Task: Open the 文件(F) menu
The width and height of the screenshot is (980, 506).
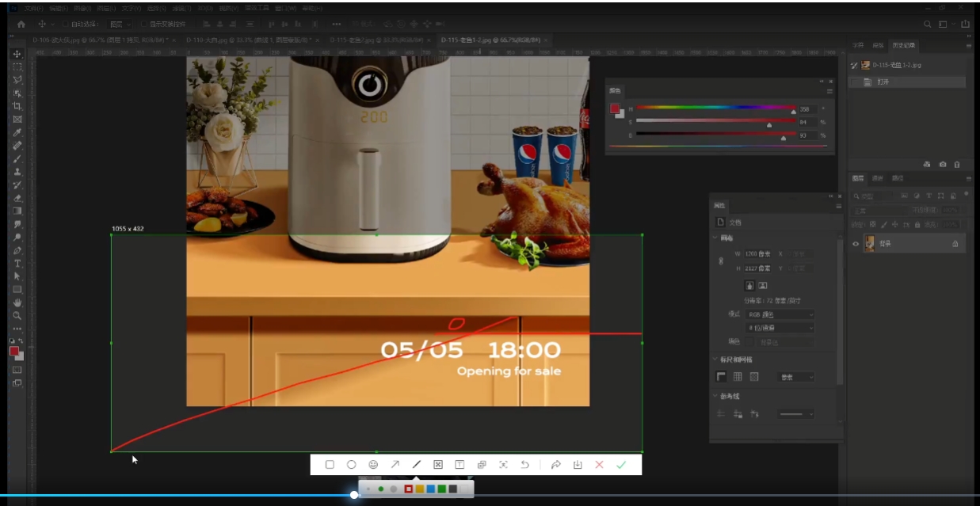Action: click(33, 8)
